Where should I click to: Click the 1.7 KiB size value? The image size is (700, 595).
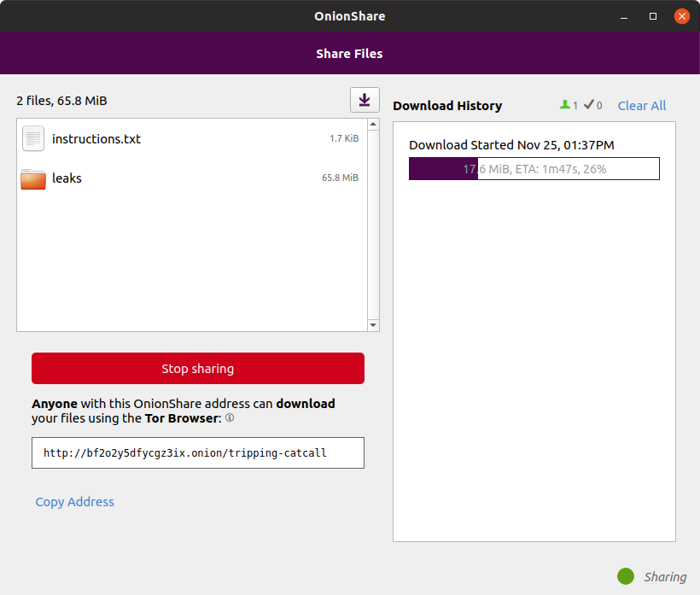[344, 138]
